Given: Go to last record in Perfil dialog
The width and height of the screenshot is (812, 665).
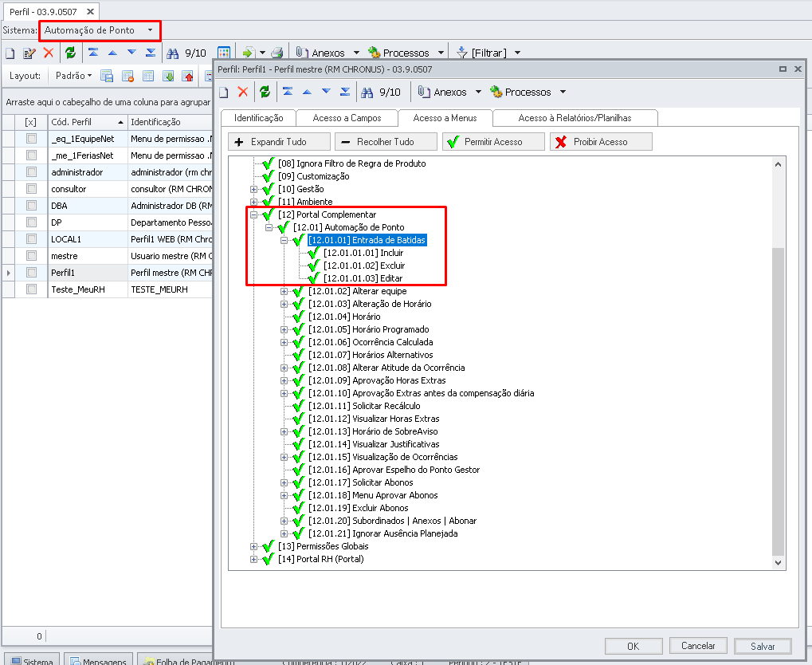Looking at the screenshot, I should (345, 92).
